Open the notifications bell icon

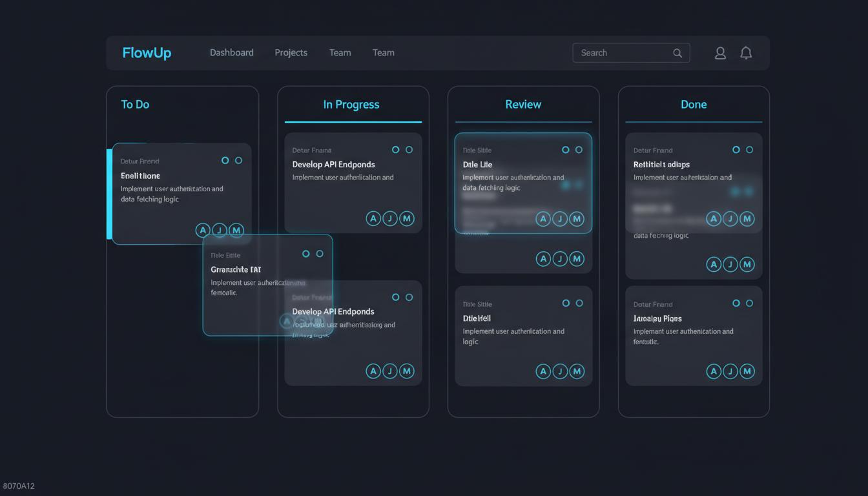(746, 52)
